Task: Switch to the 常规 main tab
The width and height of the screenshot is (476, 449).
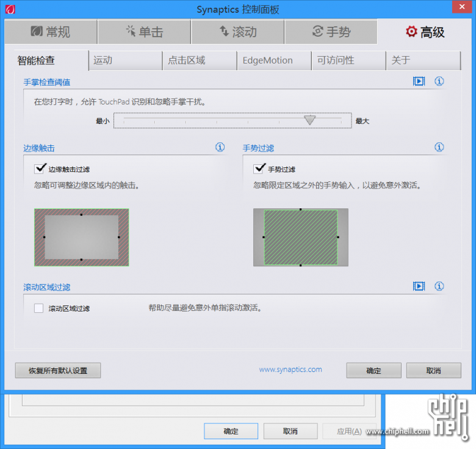Action: (51, 32)
